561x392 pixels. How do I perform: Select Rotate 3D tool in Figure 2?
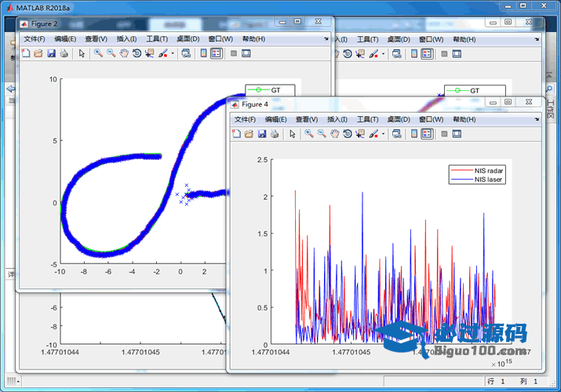[137, 53]
